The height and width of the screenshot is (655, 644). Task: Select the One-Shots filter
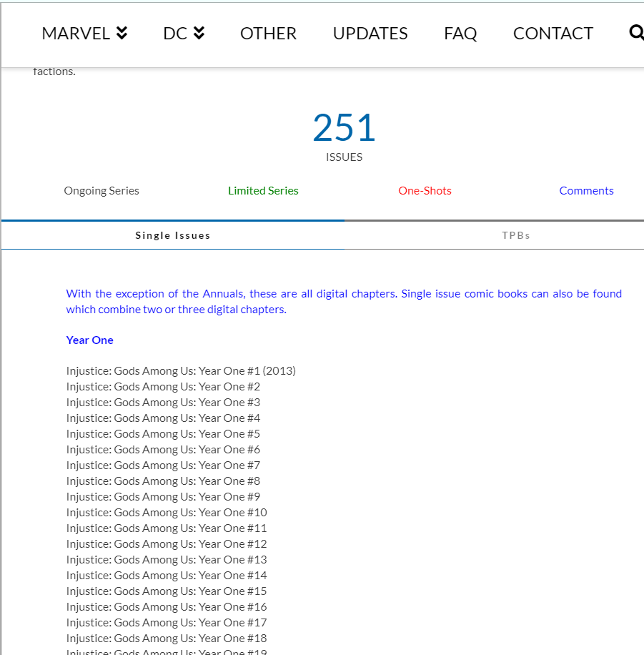point(425,191)
